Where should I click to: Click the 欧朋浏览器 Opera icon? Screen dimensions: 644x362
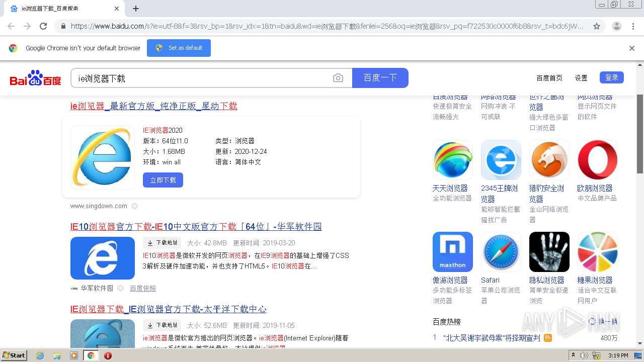click(x=598, y=160)
